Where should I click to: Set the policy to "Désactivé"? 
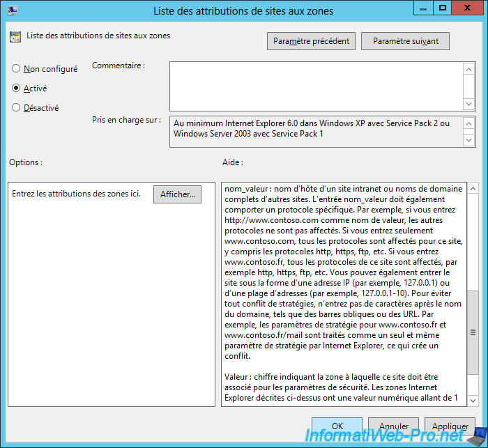pos(16,108)
